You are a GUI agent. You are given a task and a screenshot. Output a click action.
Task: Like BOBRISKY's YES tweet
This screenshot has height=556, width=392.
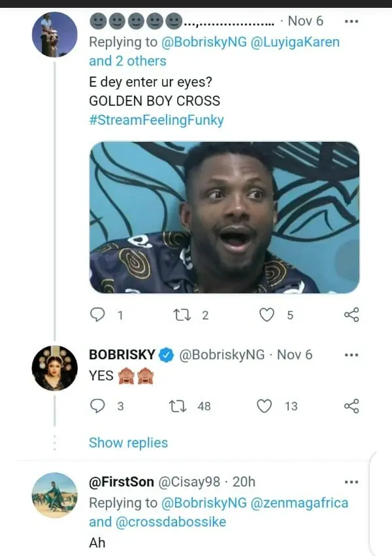264,406
